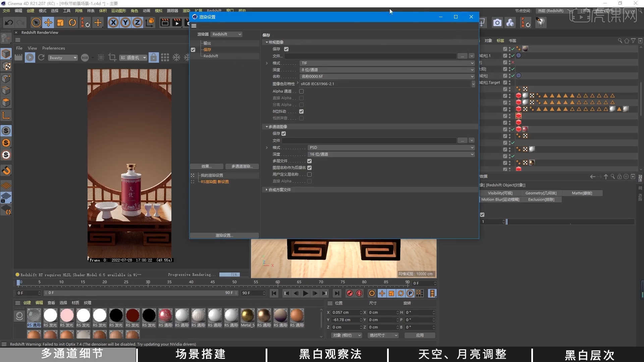Open the 渲染器 dropdown showing Redshift
644x362 pixels.
tap(226, 34)
